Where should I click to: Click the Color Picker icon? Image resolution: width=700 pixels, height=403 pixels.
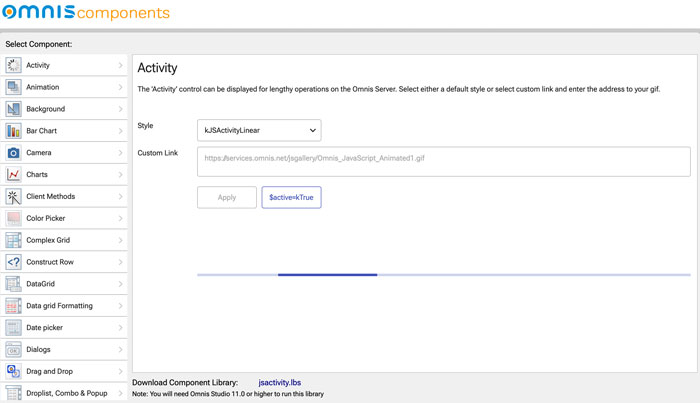[x=13, y=218]
